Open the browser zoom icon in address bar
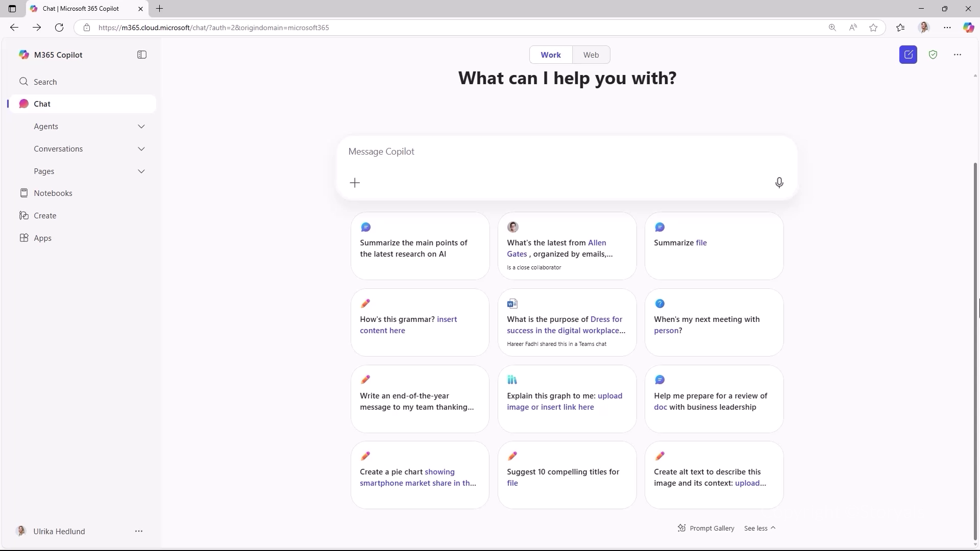The width and height of the screenshot is (980, 551). (x=832, y=28)
